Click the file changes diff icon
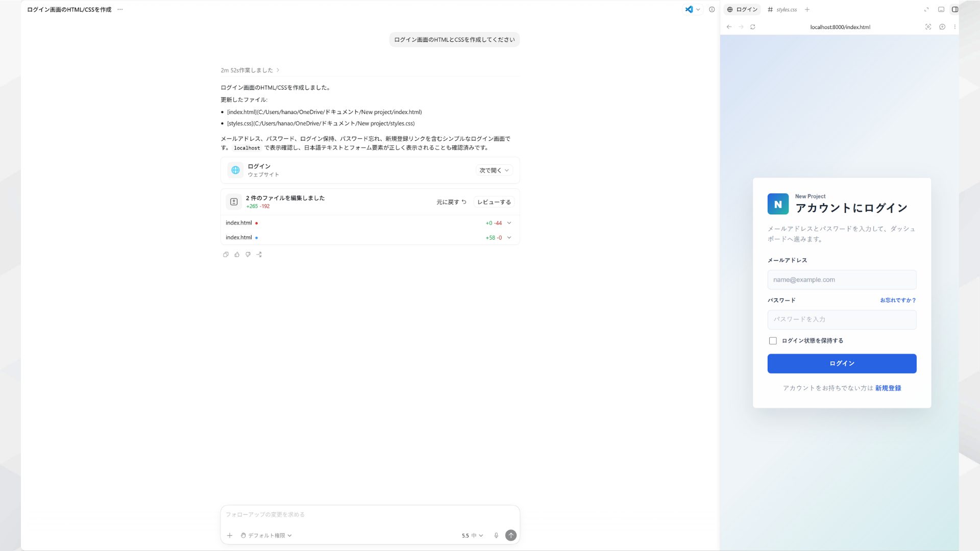 (x=234, y=202)
